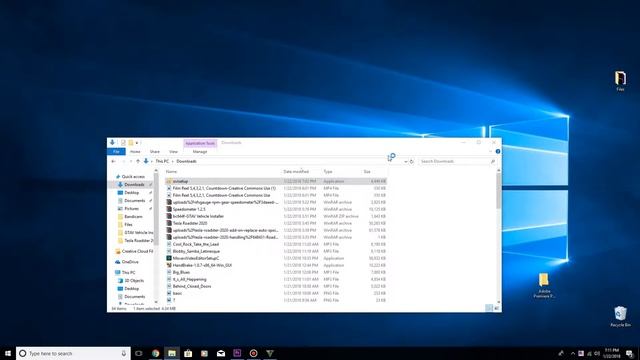The image size is (640, 360).
Task: Select 3D Objects in the navigation pane
Action: [134, 281]
